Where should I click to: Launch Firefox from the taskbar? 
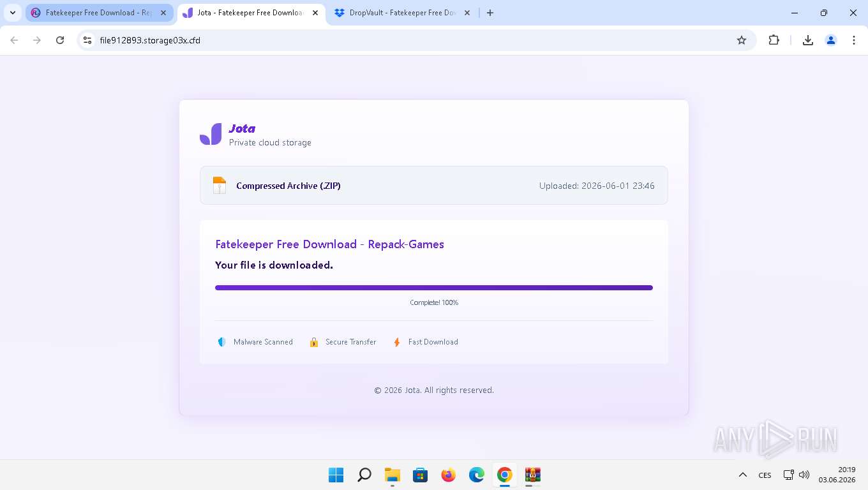pyautogui.click(x=448, y=475)
